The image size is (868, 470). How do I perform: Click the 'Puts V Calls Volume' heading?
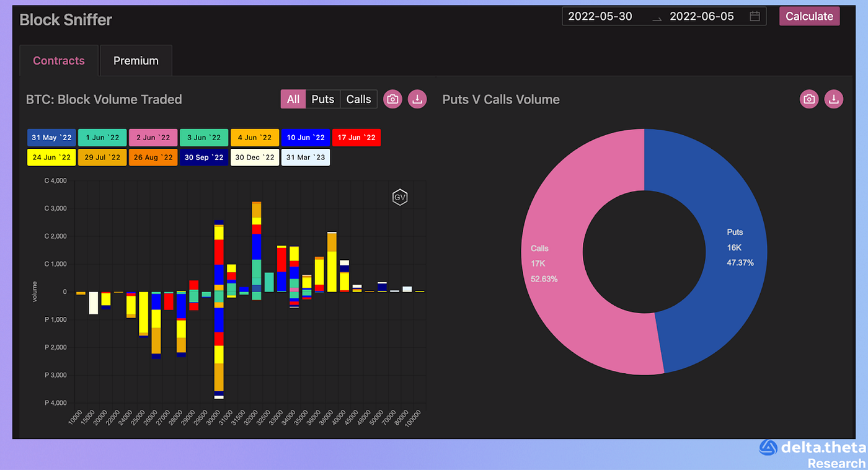(501, 99)
